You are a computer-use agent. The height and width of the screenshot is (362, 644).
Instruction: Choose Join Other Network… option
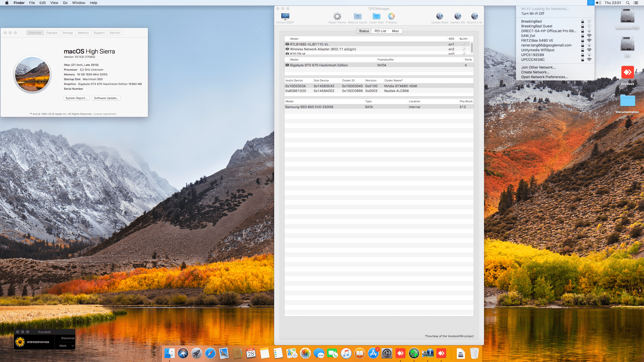[x=555, y=67]
